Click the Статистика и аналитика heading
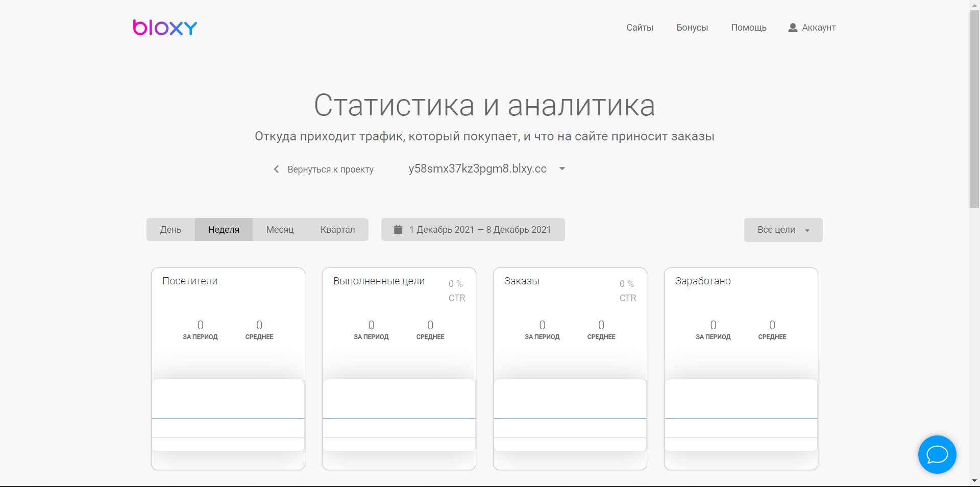 click(x=484, y=105)
